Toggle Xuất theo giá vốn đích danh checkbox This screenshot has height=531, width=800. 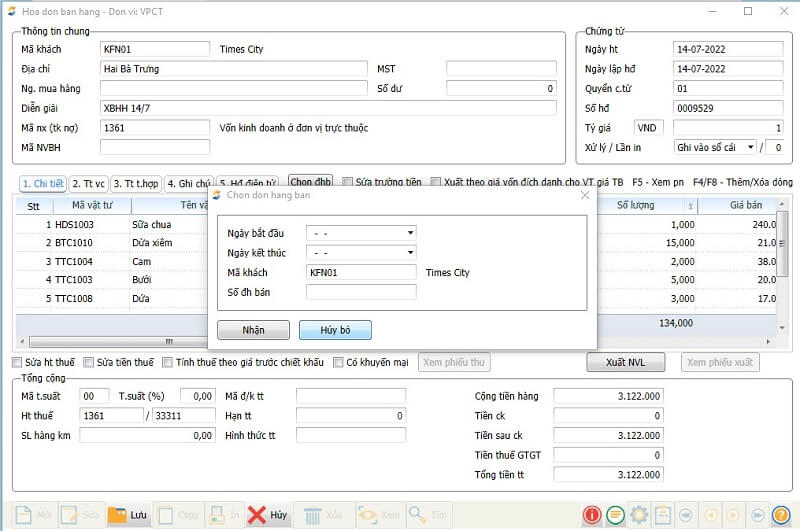click(435, 182)
